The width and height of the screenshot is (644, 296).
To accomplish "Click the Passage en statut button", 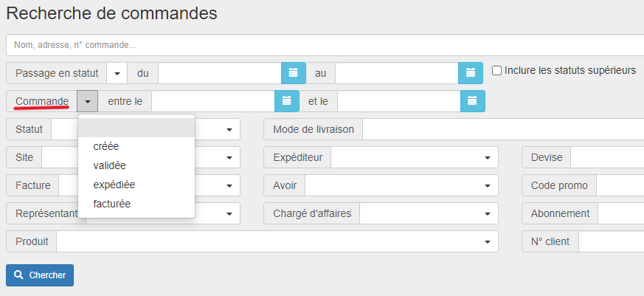I will (57, 72).
